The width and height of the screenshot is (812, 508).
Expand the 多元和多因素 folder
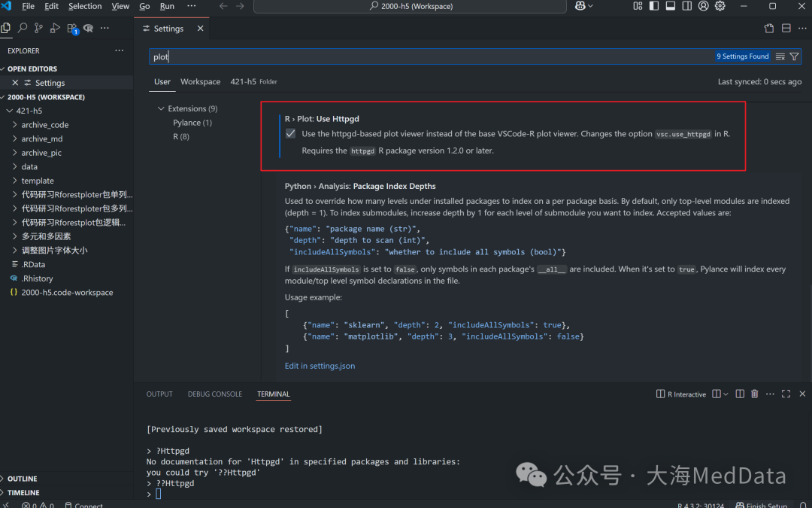click(x=46, y=236)
